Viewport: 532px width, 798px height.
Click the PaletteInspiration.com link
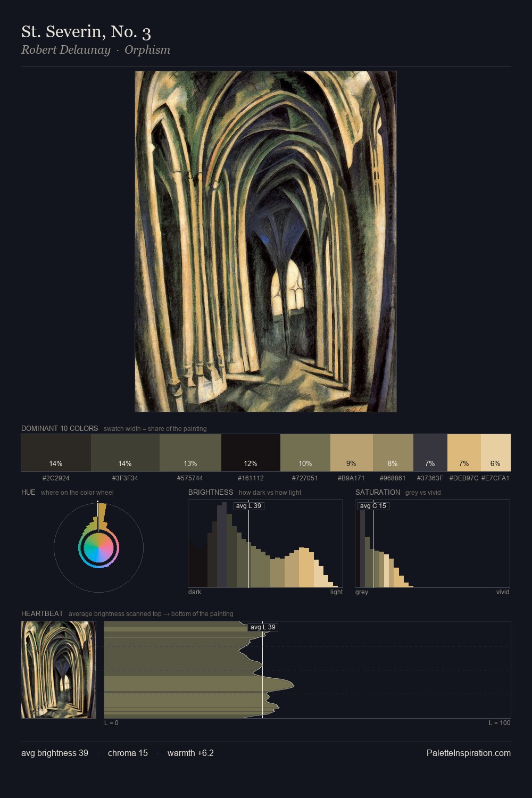tap(469, 753)
